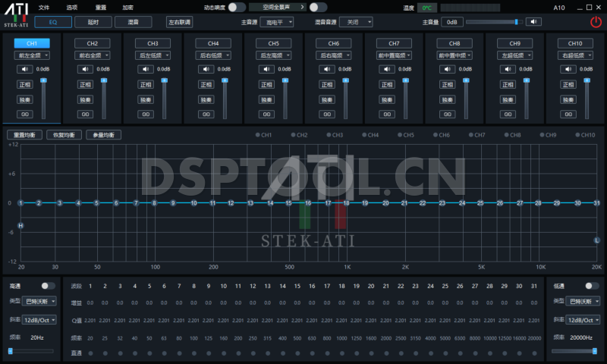Show CH5 curve via legend radio
607x364 pixels.
pos(400,135)
